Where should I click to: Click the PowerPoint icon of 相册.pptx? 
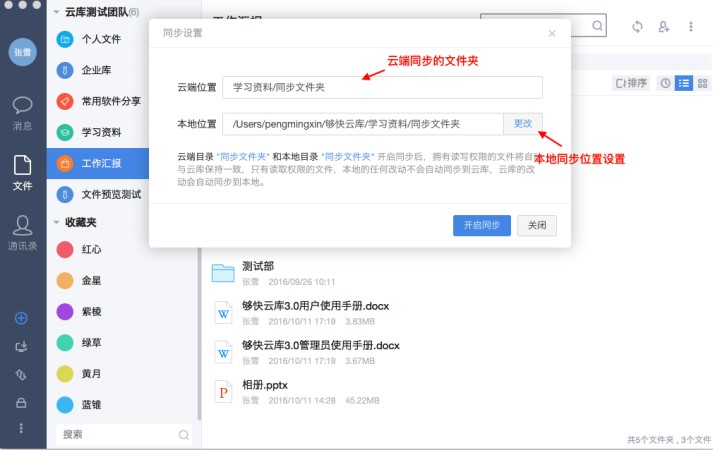[x=223, y=392]
